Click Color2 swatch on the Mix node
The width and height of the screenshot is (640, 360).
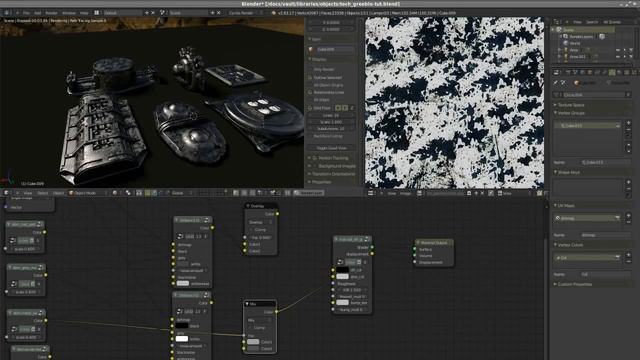click(253, 349)
